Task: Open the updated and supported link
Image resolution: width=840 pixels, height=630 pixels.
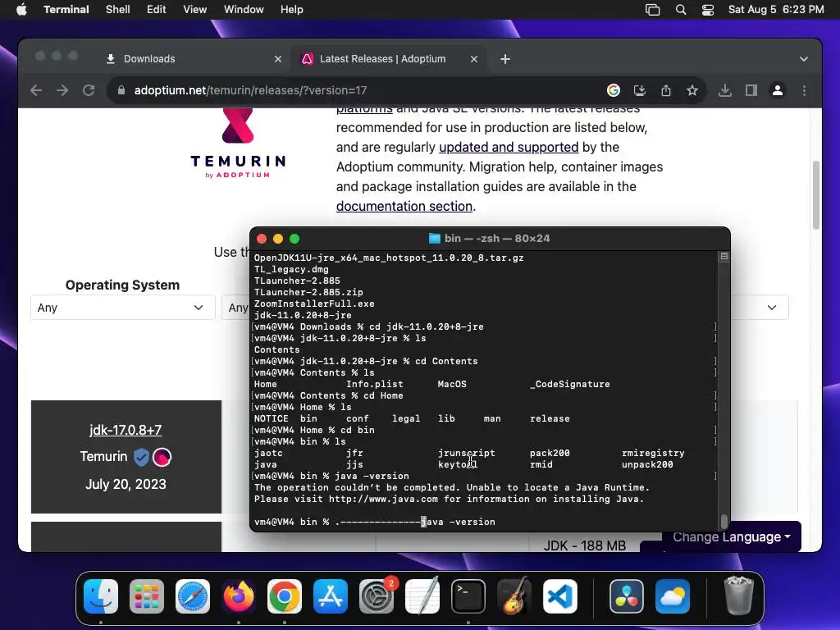Action: 509,148
